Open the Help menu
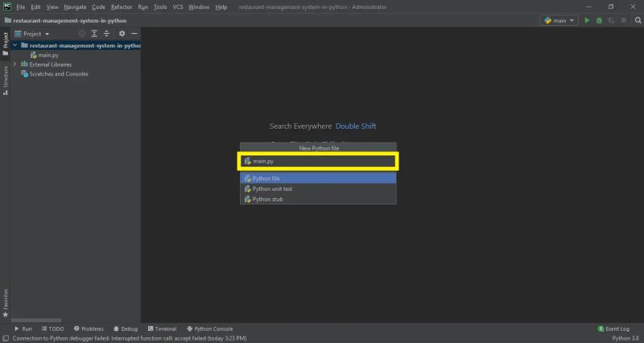 [221, 7]
